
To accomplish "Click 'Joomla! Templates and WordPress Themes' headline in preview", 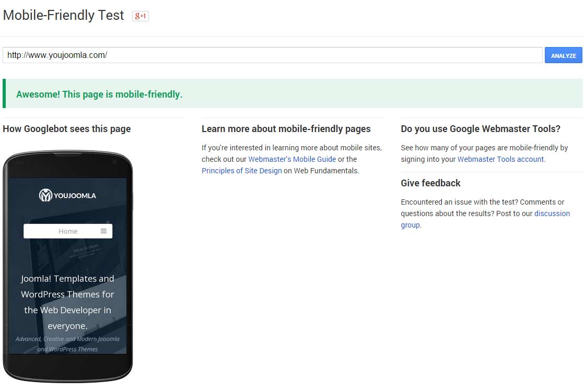I will (67, 302).
